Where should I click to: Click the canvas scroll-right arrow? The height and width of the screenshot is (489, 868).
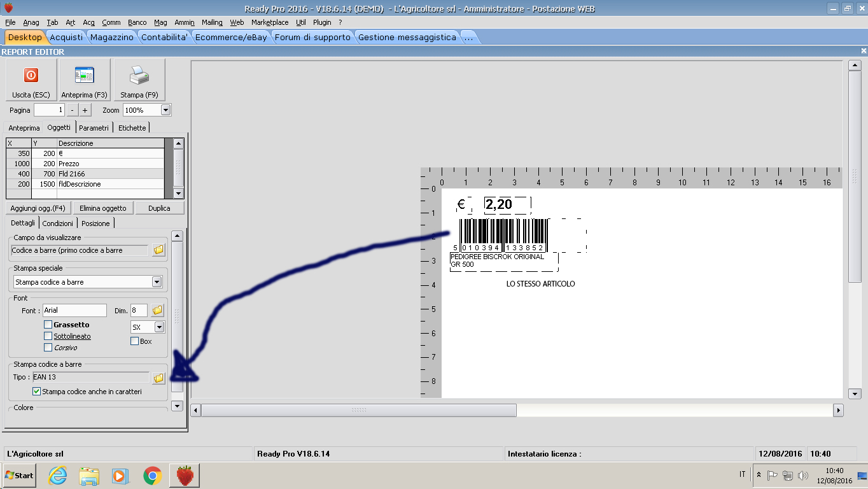[x=839, y=411]
